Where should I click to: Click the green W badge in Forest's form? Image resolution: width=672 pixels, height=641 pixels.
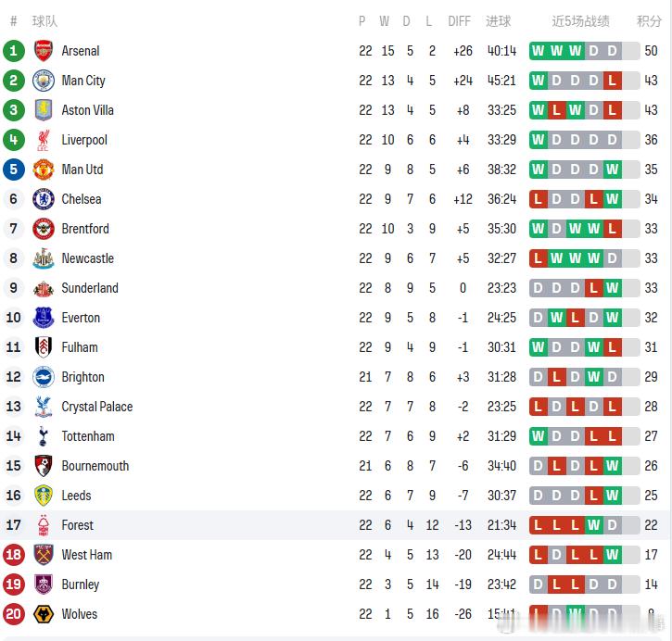(593, 525)
